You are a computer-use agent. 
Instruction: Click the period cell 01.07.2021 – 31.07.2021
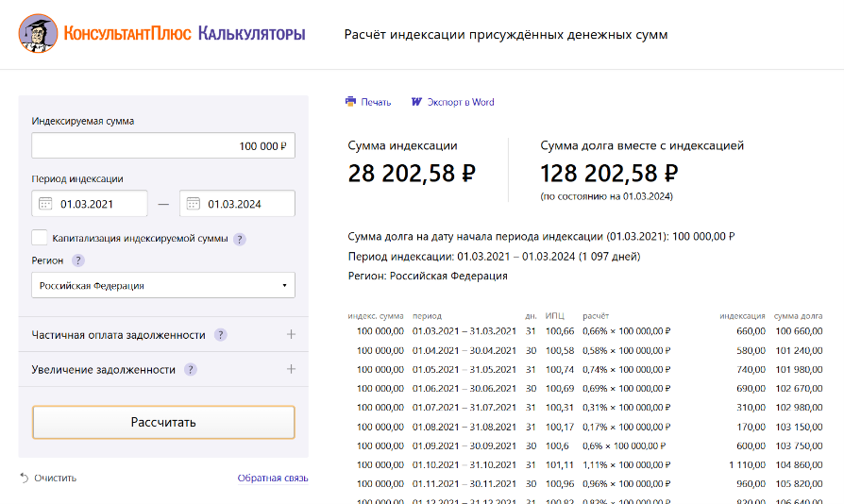click(x=464, y=408)
